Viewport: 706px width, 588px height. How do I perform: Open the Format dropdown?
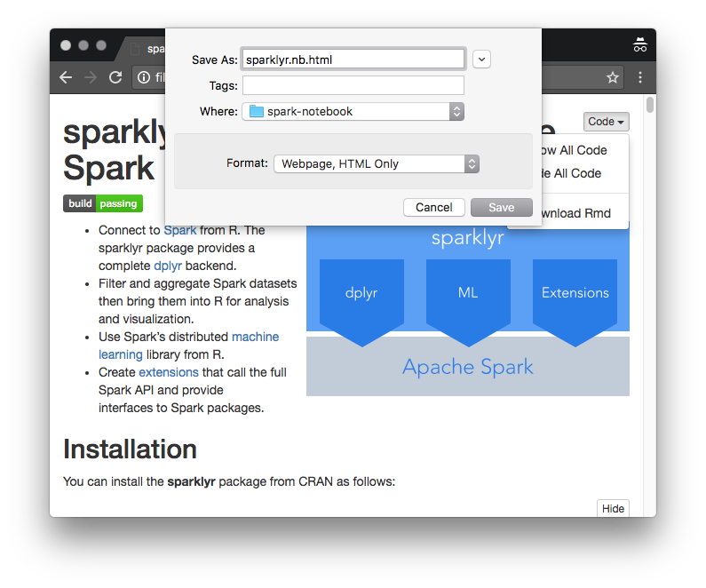(376, 163)
